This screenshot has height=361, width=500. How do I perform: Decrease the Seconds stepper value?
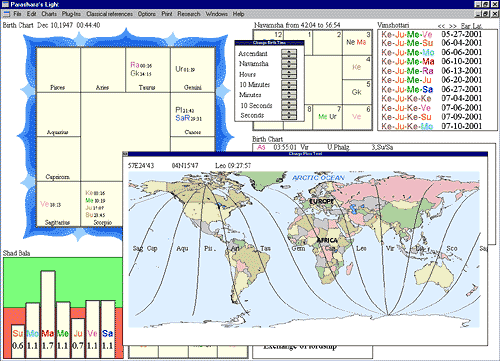point(289,117)
